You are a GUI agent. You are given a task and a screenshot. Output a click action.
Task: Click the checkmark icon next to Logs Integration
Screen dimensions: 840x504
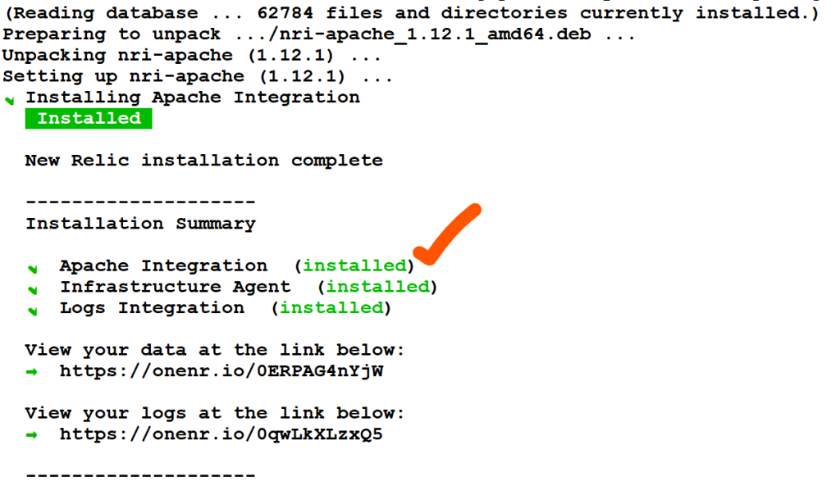[x=33, y=311]
